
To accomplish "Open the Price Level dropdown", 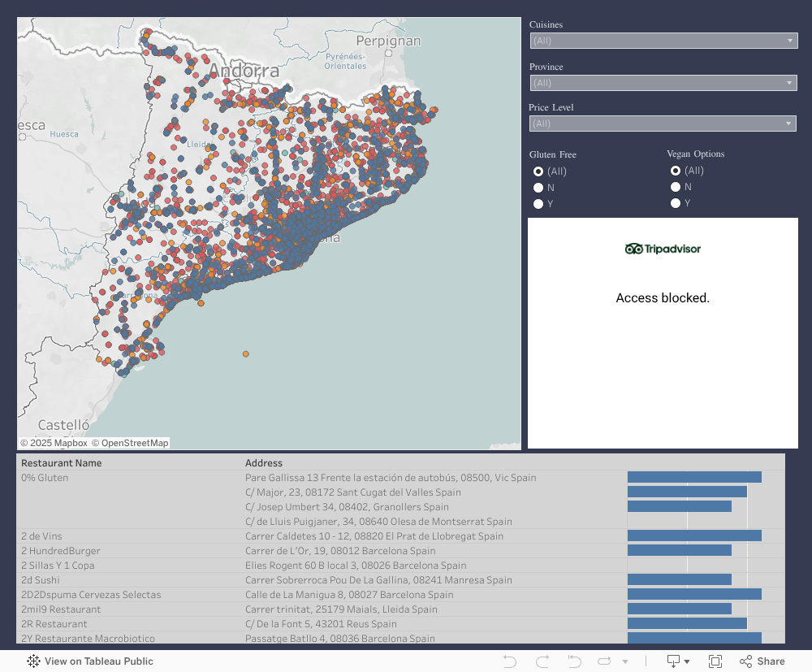I will tap(663, 124).
